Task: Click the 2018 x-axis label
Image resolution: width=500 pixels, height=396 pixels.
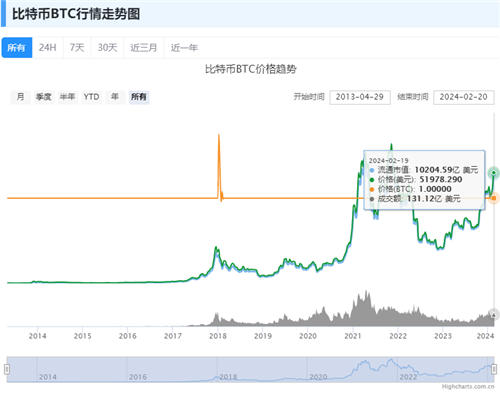Action: (218, 336)
